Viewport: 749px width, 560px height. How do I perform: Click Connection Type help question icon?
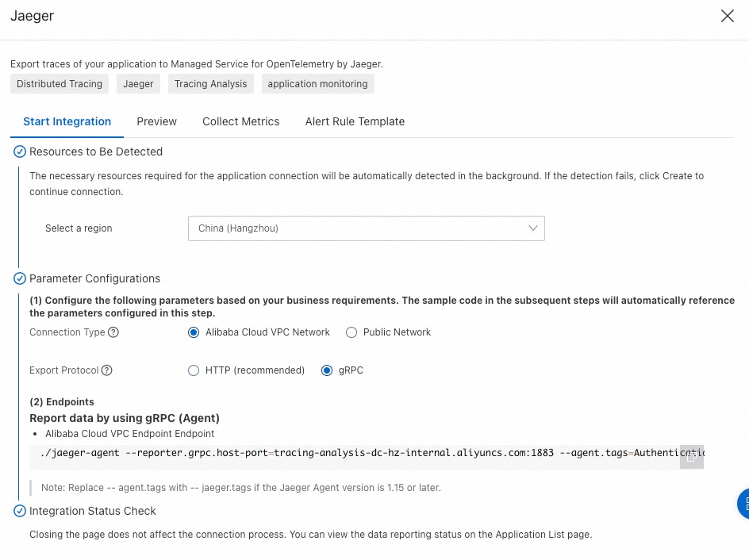pos(113,332)
